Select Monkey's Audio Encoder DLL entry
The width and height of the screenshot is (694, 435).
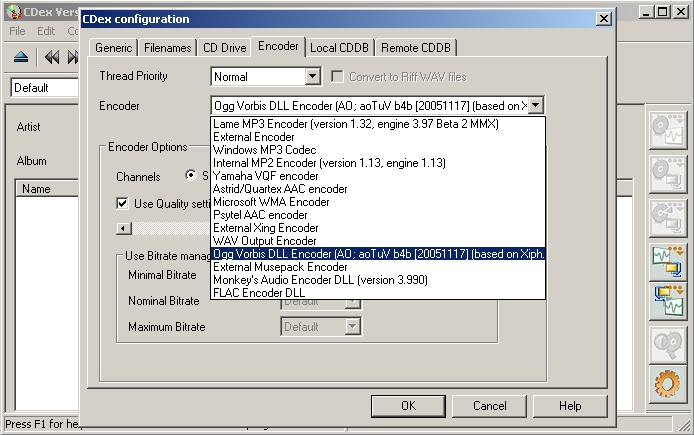coord(378,280)
